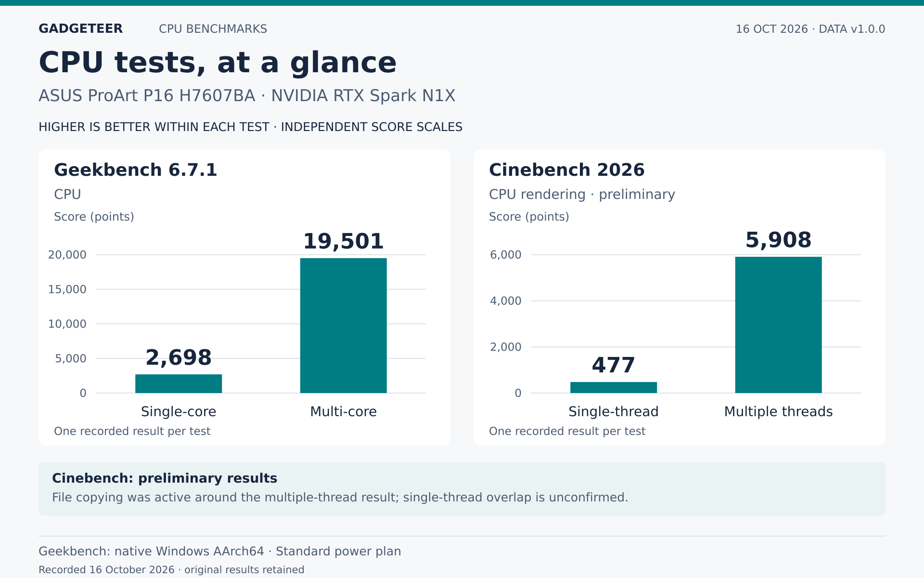Image resolution: width=924 pixels, height=578 pixels.
Task: Click the 'CPU tests, at a glance' headline
Action: coord(218,63)
